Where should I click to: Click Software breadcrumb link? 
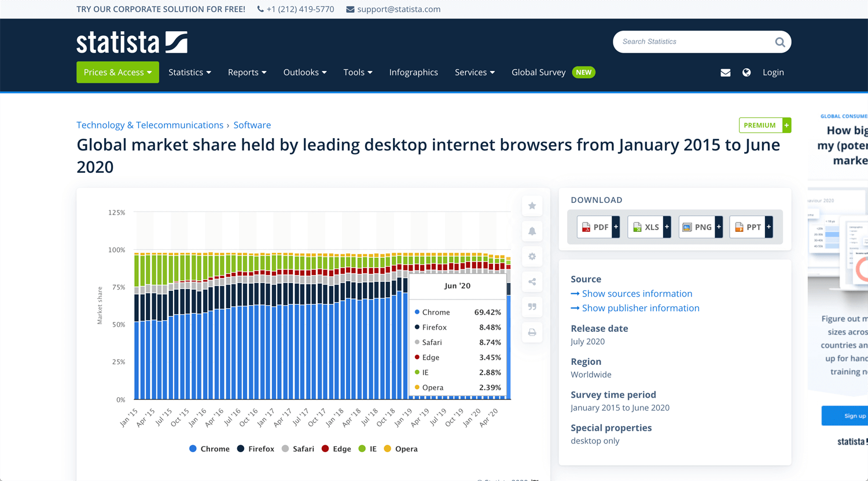click(252, 125)
